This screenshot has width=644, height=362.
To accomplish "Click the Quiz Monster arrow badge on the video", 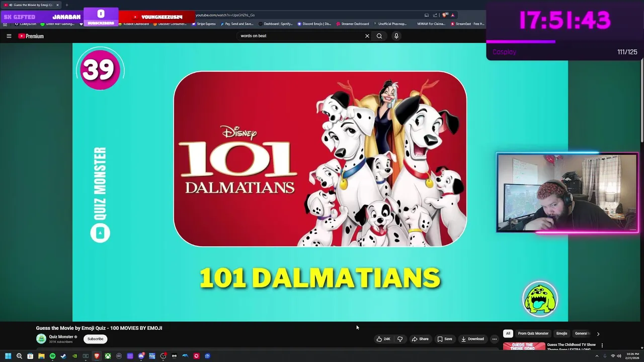I will click(x=100, y=233).
